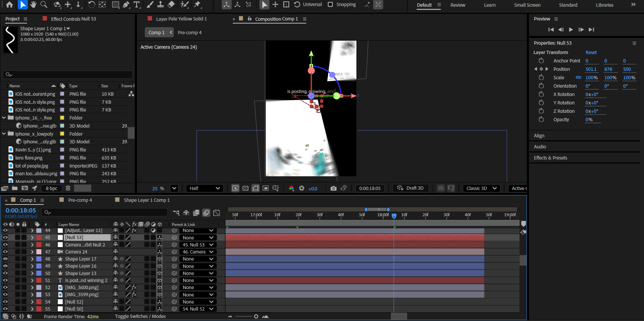Select the Pen tool
This screenshot has height=321, width=644.
click(126, 5)
